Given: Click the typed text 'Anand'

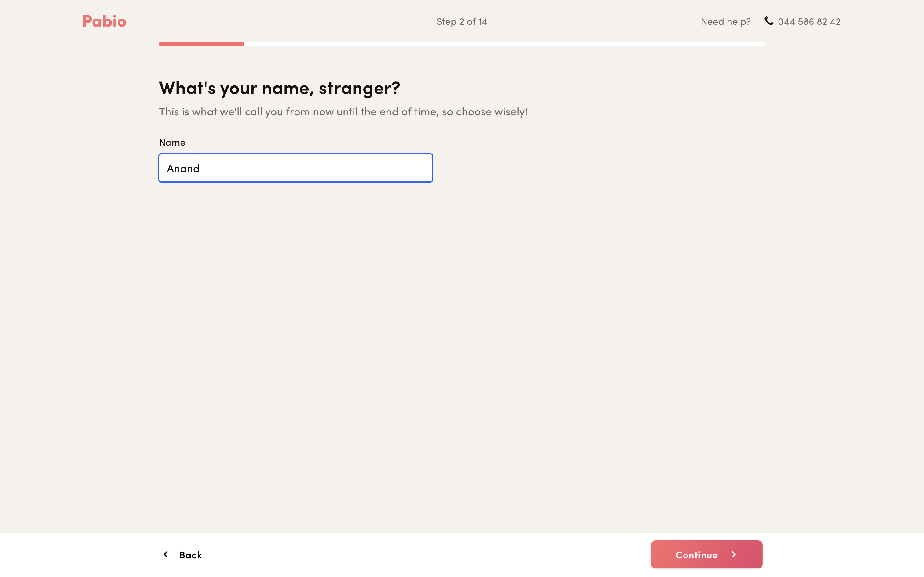Looking at the screenshot, I should (183, 168).
